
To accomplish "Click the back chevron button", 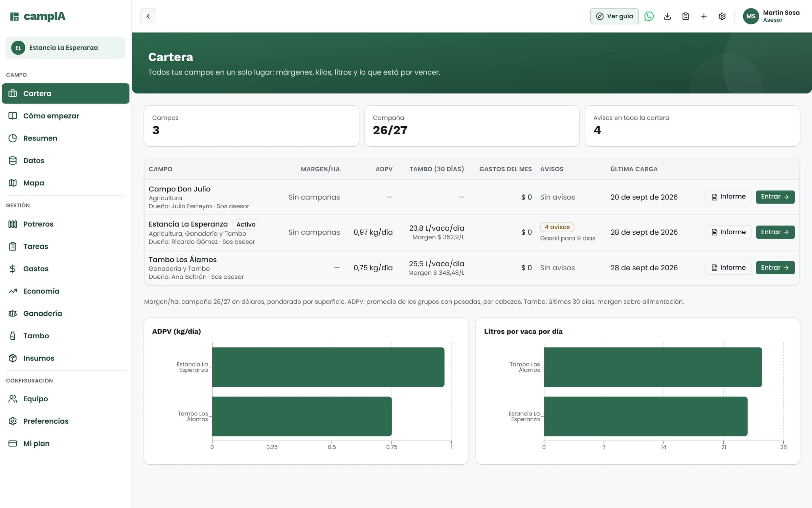I will 148,16.
